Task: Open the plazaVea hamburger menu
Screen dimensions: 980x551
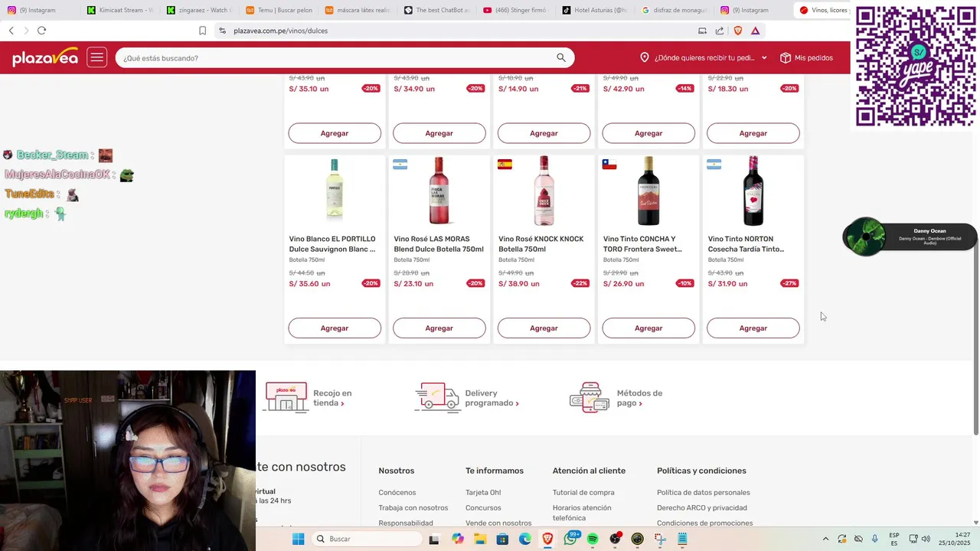Action: [x=96, y=57]
